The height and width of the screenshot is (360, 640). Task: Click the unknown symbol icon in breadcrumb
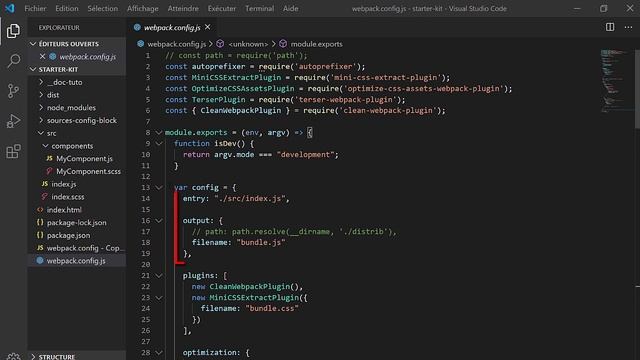click(x=220, y=44)
